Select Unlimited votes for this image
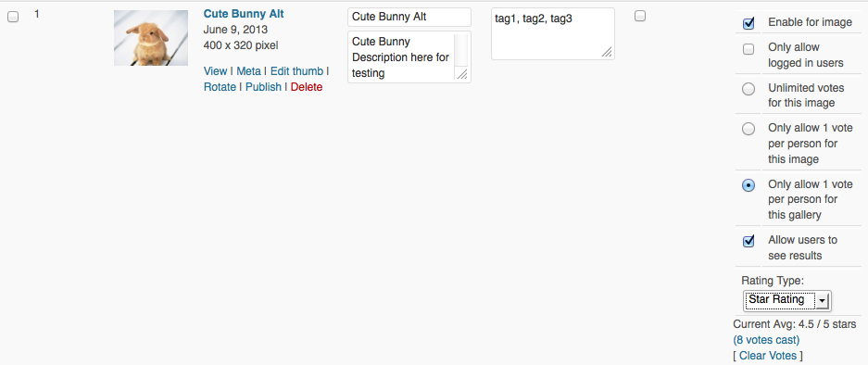 tap(748, 89)
